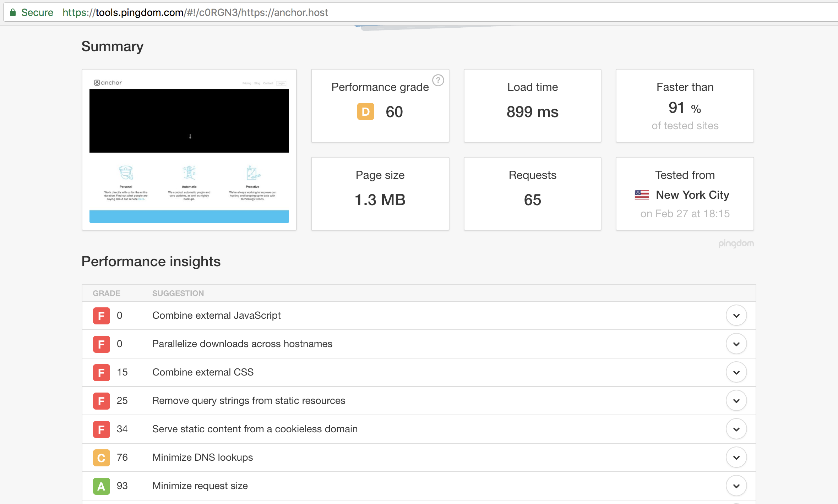The height and width of the screenshot is (504, 838).
Task: Click the Performance grade help question icon
Action: coord(438,81)
